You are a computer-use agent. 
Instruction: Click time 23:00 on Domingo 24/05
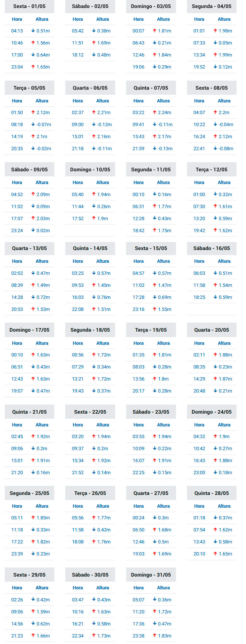(x=199, y=473)
